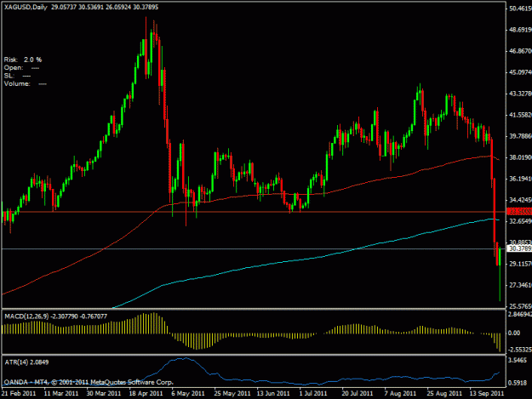
Task: Click the 43.32 price scale label
Action: (x=520, y=94)
